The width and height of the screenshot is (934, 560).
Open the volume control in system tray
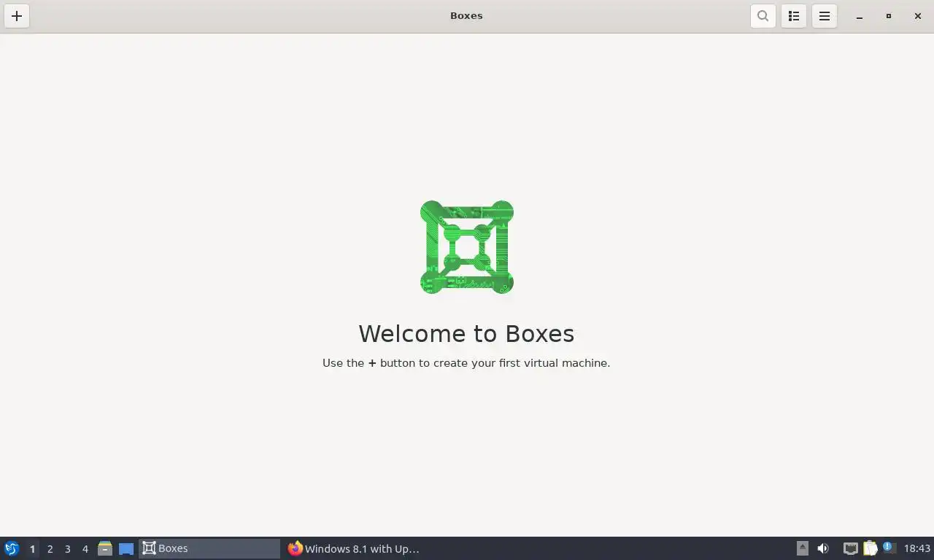point(823,548)
